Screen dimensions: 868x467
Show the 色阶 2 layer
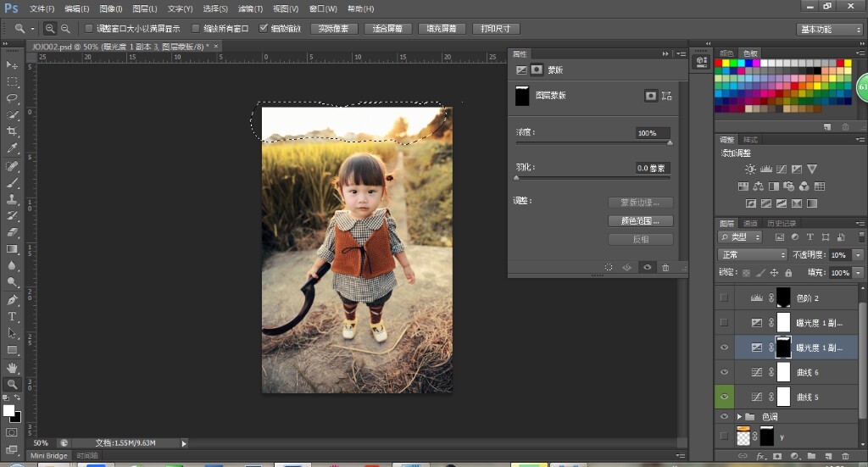point(724,297)
